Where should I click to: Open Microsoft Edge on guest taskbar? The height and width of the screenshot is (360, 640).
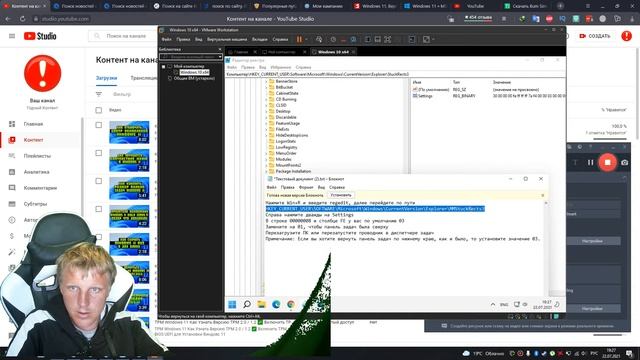point(276,304)
